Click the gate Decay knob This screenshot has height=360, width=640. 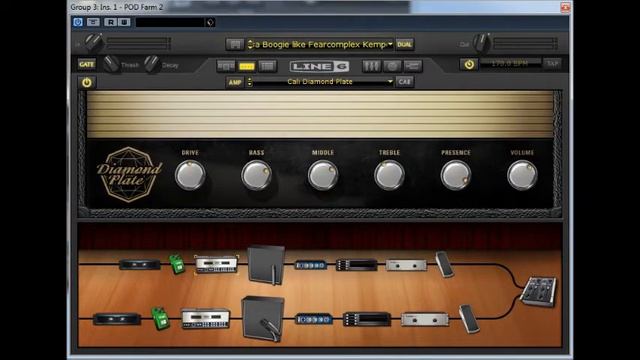[x=151, y=64]
